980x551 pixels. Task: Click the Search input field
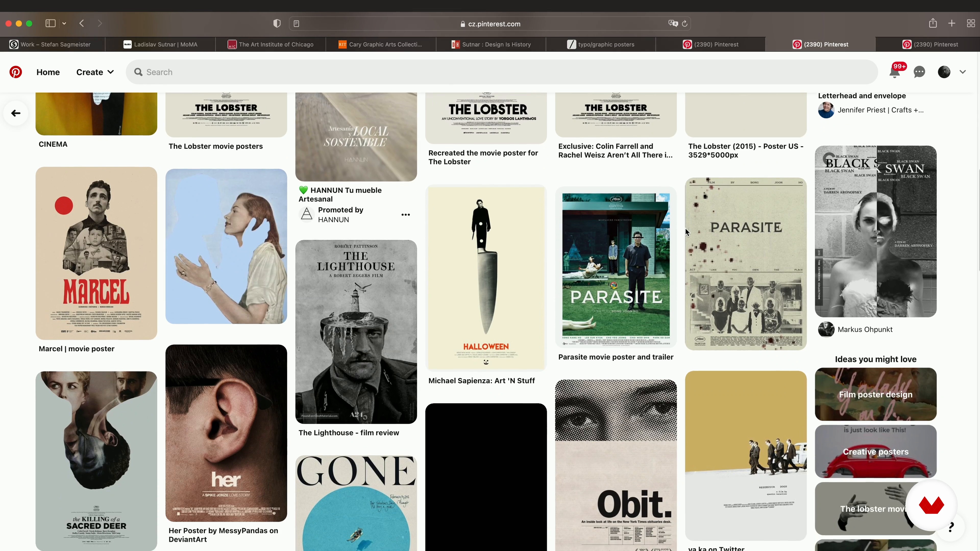(502, 72)
